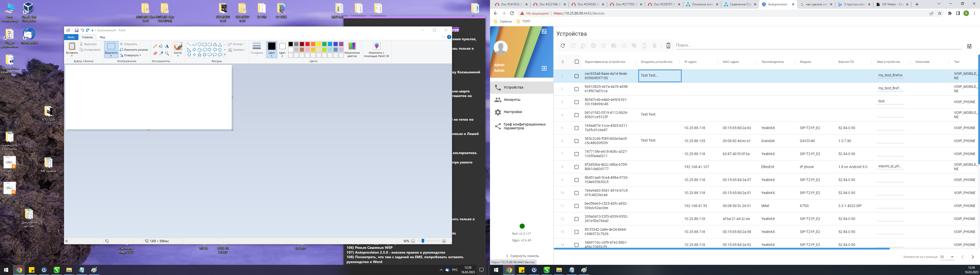
Task: Open the Повернуть rotate dropdown
Action: (131, 56)
